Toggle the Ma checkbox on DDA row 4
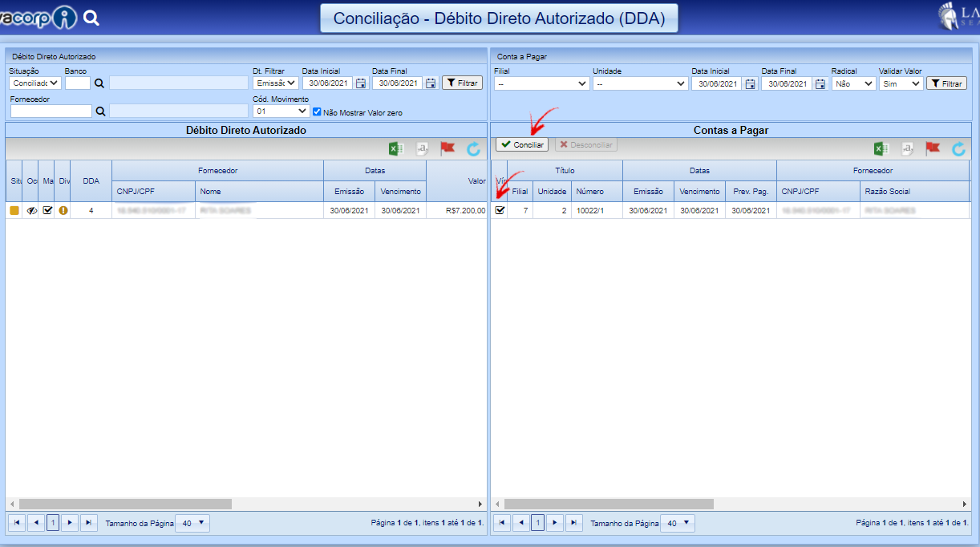 tap(47, 210)
